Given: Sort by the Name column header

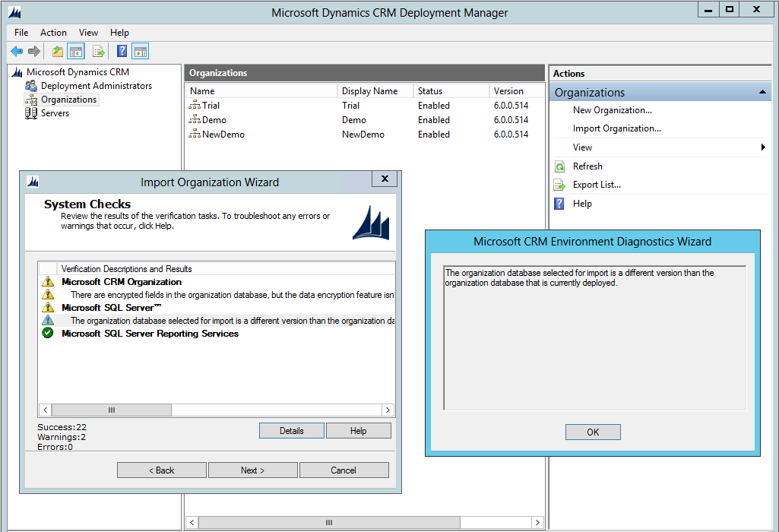Looking at the screenshot, I should pos(261,91).
